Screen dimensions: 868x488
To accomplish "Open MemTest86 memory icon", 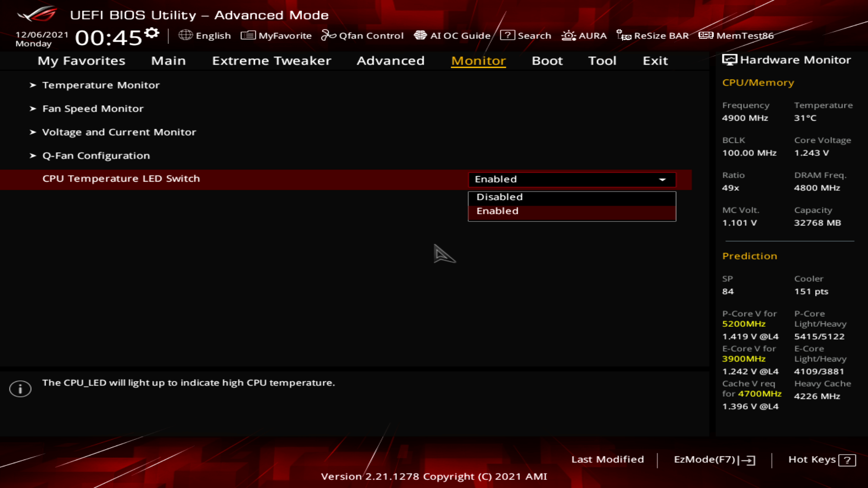I will click(706, 35).
